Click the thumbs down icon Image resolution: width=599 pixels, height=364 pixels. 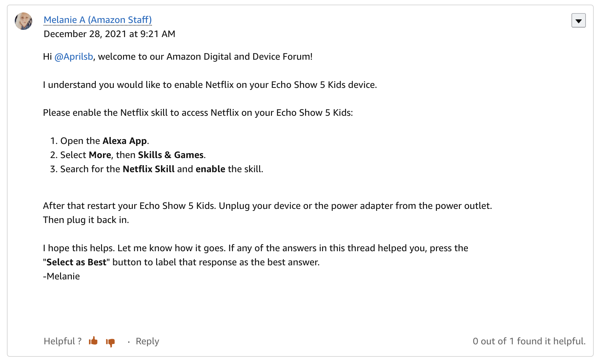(x=111, y=342)
